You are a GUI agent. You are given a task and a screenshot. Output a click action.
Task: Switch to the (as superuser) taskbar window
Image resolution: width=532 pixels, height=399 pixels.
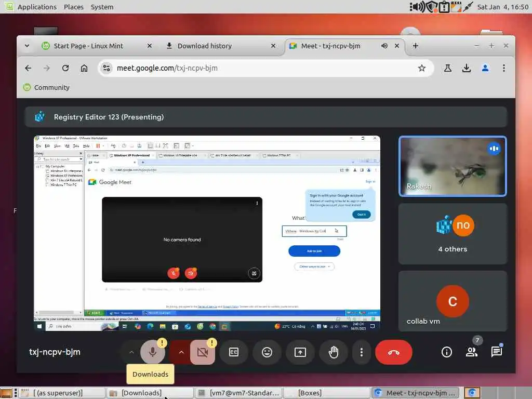[62, 393]
